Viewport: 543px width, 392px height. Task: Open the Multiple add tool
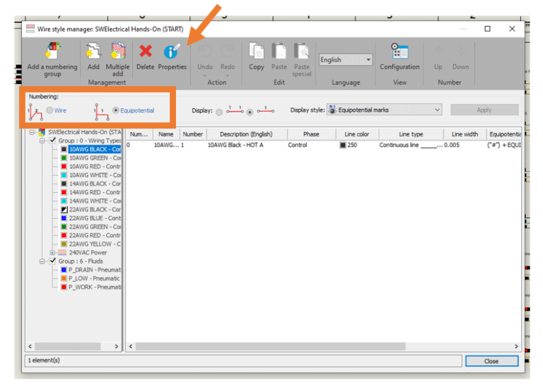point(118,51)
